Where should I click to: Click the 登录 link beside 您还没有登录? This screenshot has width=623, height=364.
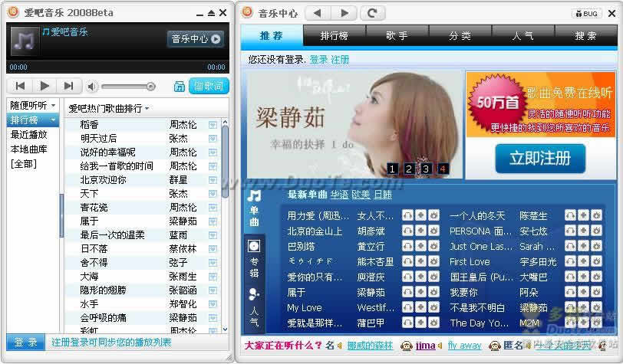pos(318,60)
